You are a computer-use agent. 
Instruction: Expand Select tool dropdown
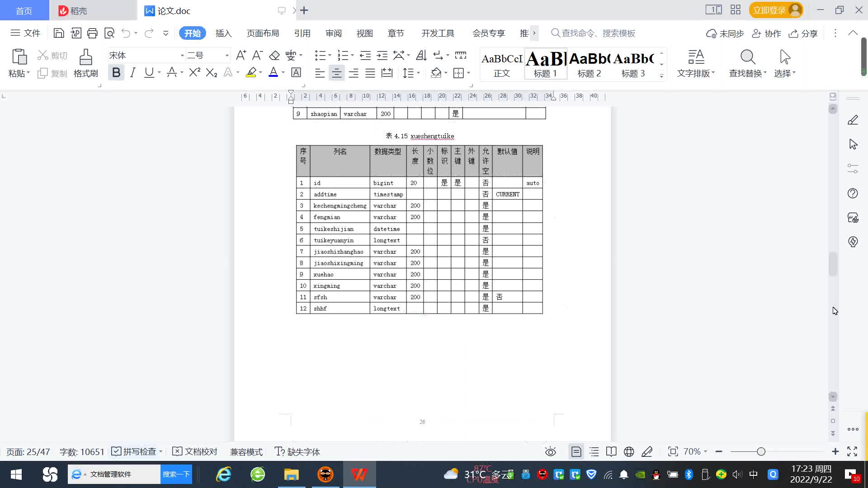click(794, 73)
